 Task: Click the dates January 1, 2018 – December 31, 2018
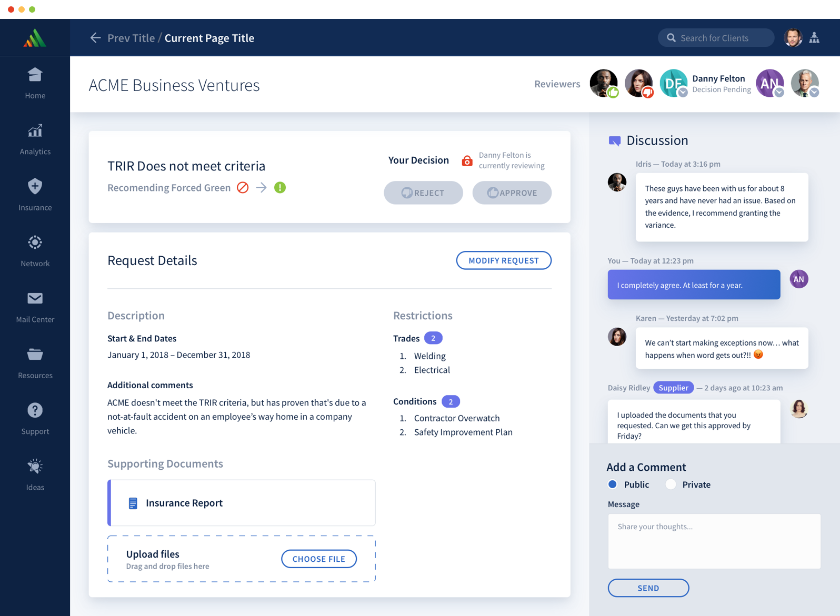click(179, 355)
